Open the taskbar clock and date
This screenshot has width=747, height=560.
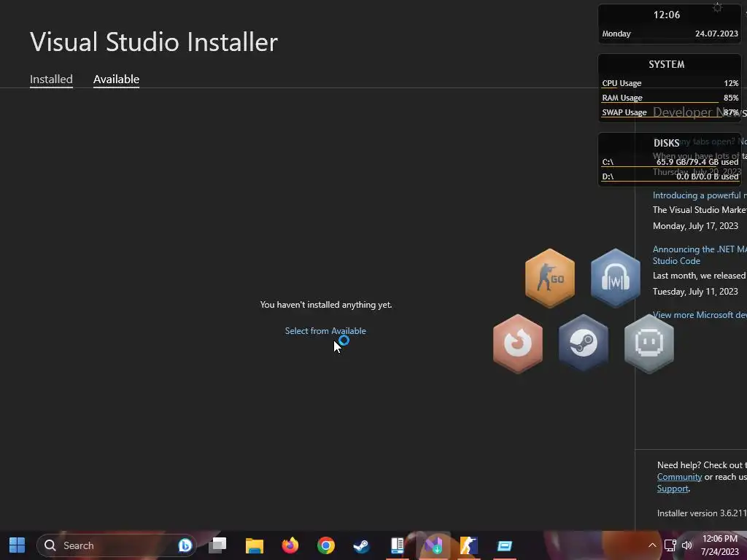[x=720, y=545]
